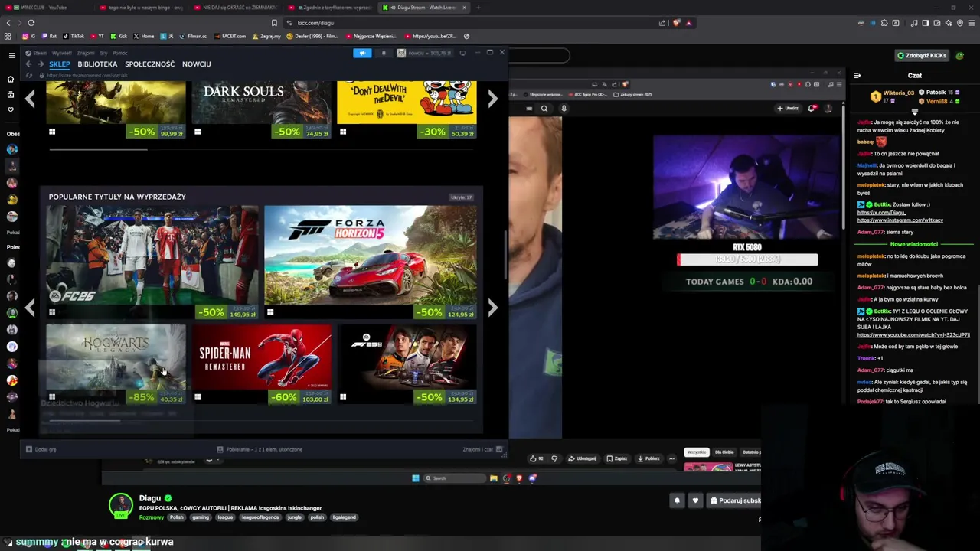Open the F1 25 sale thumbnail

(407, 364)
